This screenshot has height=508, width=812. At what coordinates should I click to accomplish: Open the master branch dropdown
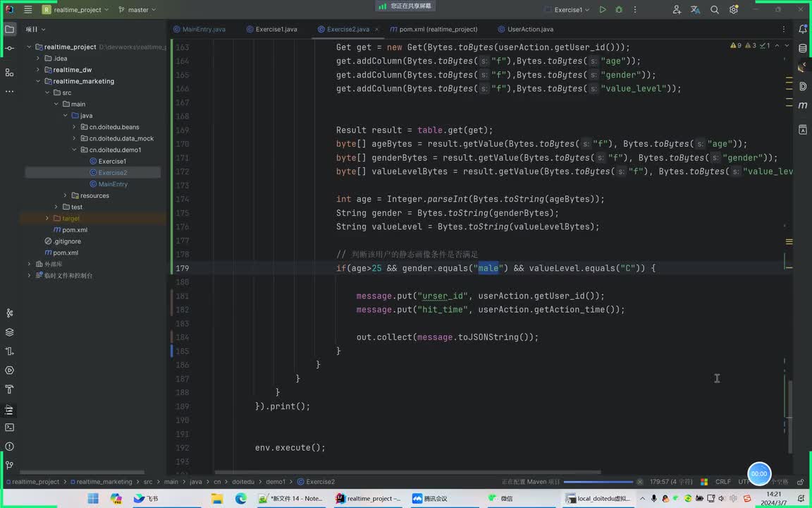(x=137, y=10)
